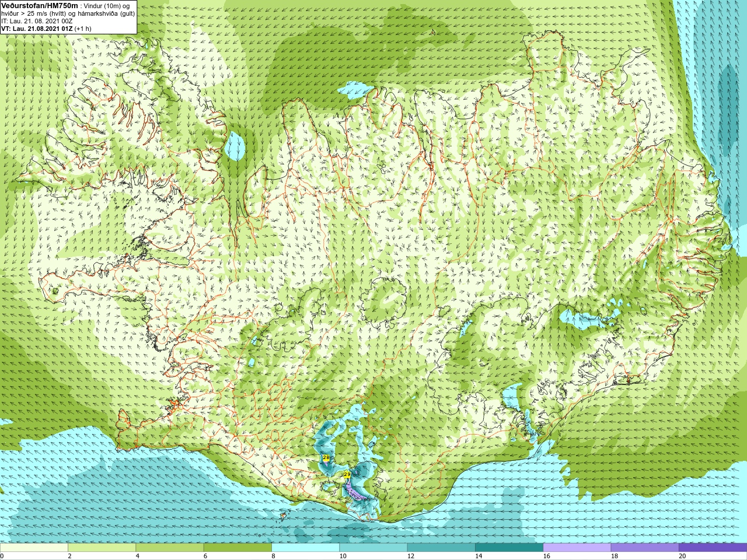
Task: Click the scale value 12
Action: coord(411,556)
